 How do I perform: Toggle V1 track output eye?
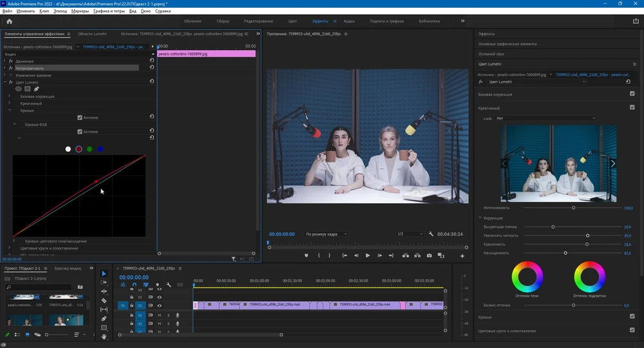click(159, 306)
